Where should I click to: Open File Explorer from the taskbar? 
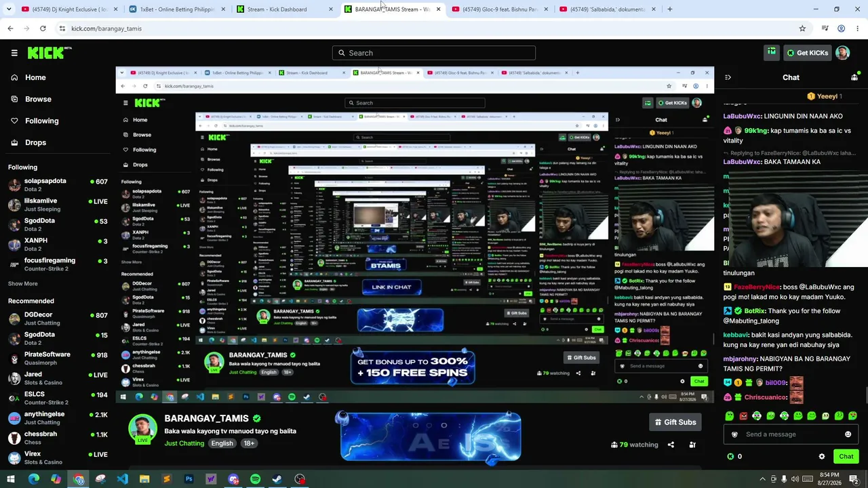(144, 479)
